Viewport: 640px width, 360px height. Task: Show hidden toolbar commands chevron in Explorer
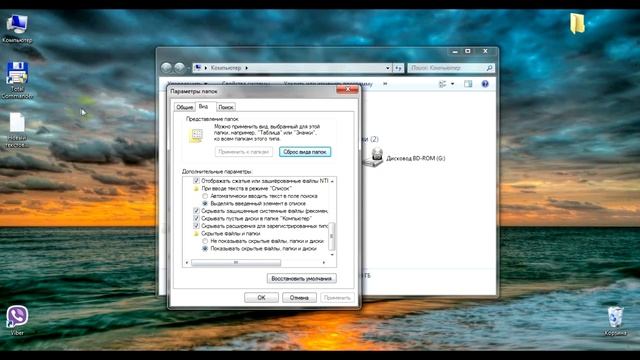[385, 84]
